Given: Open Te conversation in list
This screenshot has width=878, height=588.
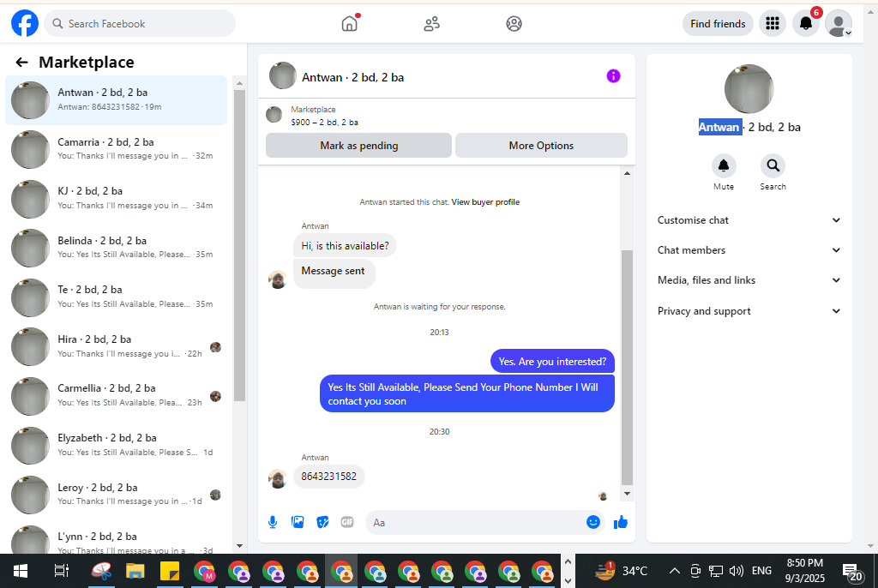Looking at the screenshot, I should tap(117, 297).
